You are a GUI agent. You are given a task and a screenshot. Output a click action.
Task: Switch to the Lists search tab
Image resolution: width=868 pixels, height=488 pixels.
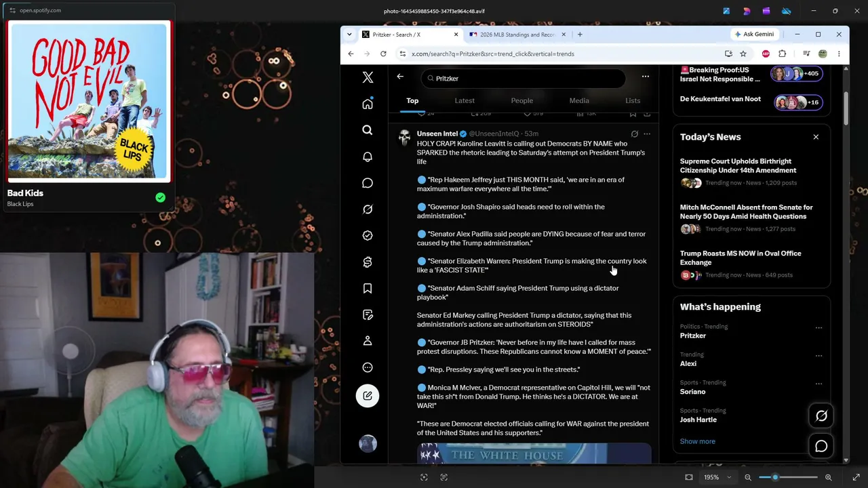633,100
